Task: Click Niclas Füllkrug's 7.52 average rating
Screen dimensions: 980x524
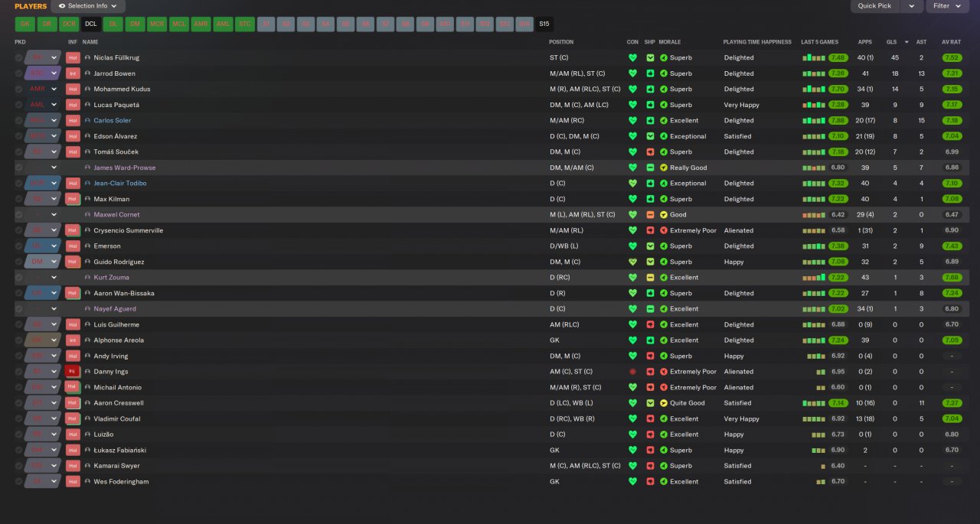Action: (x=952, y=57)
